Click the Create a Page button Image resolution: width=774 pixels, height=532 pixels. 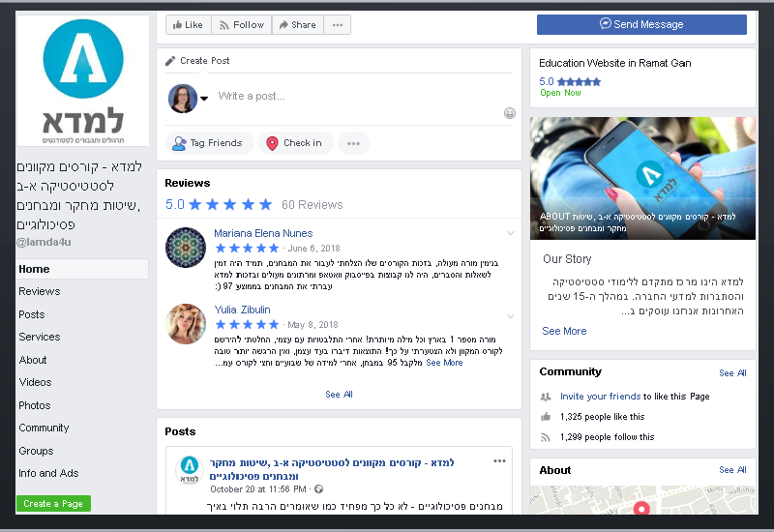pyautogui.click(x=53, y=503)
